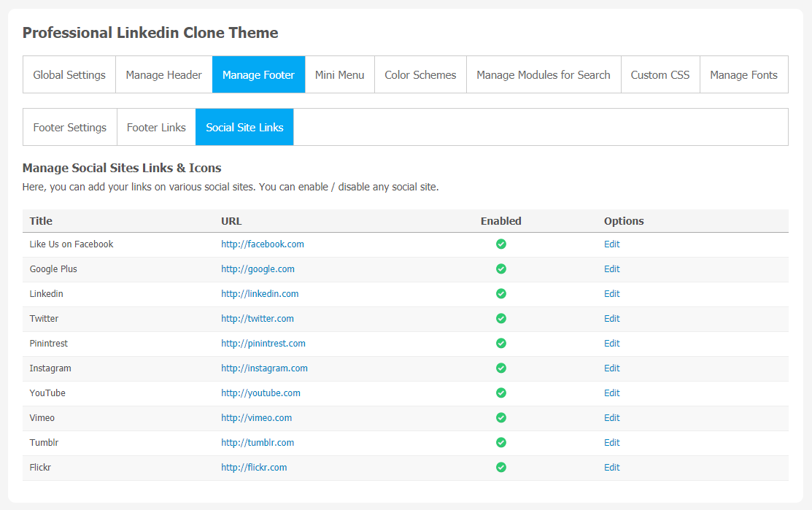812x510 pixels.
Task: Edit the Like Us on Facebook link
Action: pyautogui.click(x=611, y=244)
